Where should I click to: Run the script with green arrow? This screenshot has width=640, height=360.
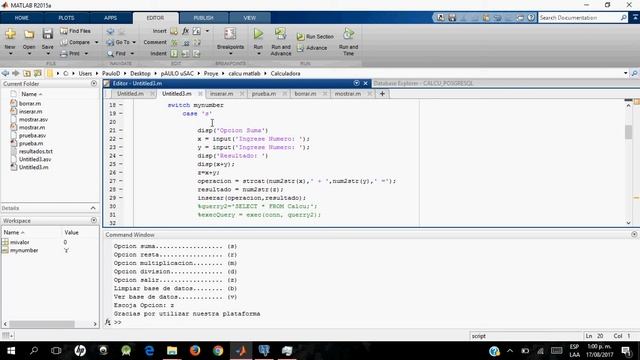(258, 34)
